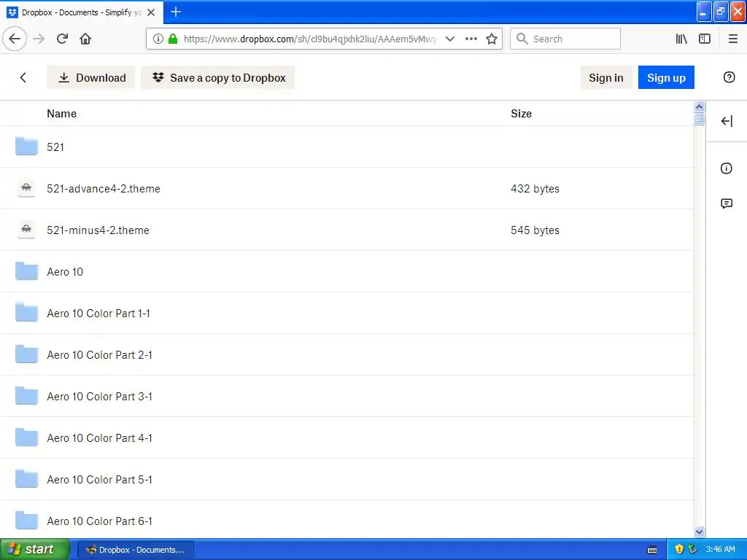Collapse the right sidebar panel arrow
Screen dimensions: 747x560
click(727, 121)
